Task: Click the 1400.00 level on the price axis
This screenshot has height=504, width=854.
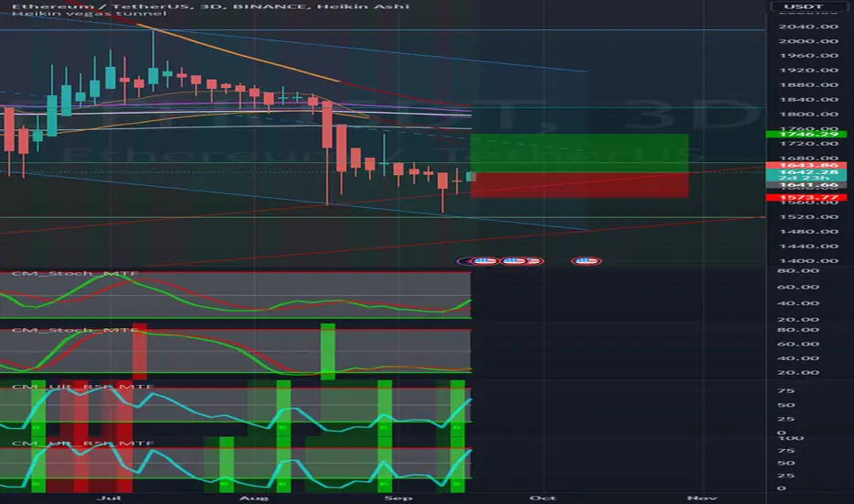Action: 808,261
